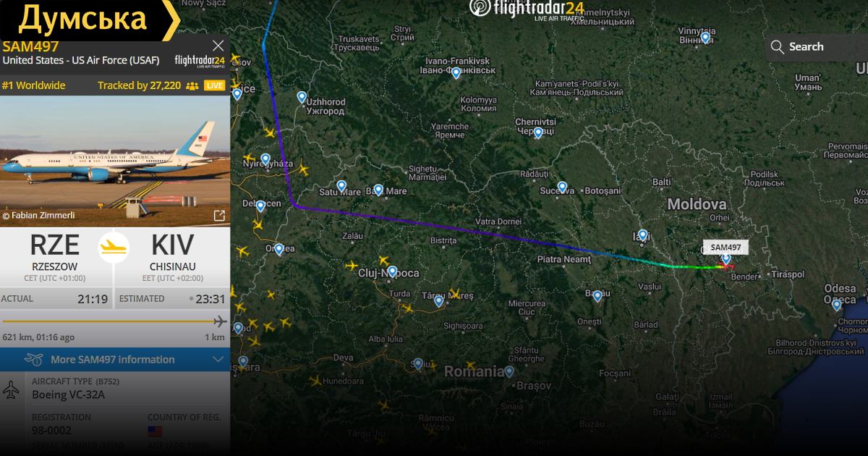Click the Ivano-Frankivsk airport marker
This screenshot has height=456, width=868.
[456, 73]
